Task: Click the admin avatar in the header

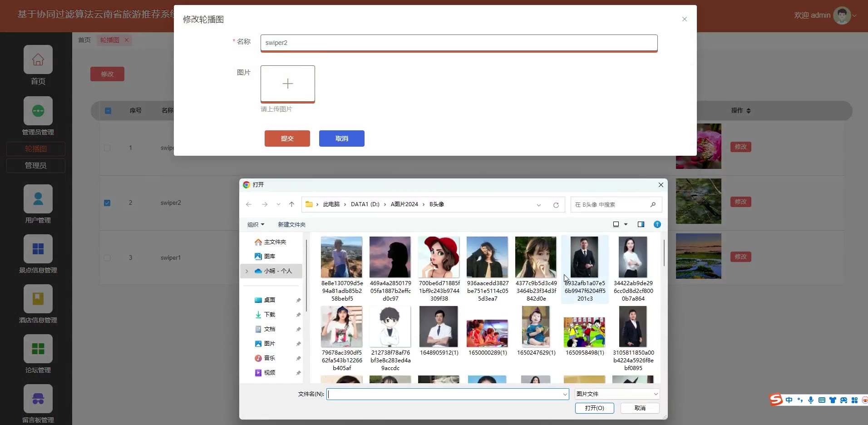Action: coord(842,15)
